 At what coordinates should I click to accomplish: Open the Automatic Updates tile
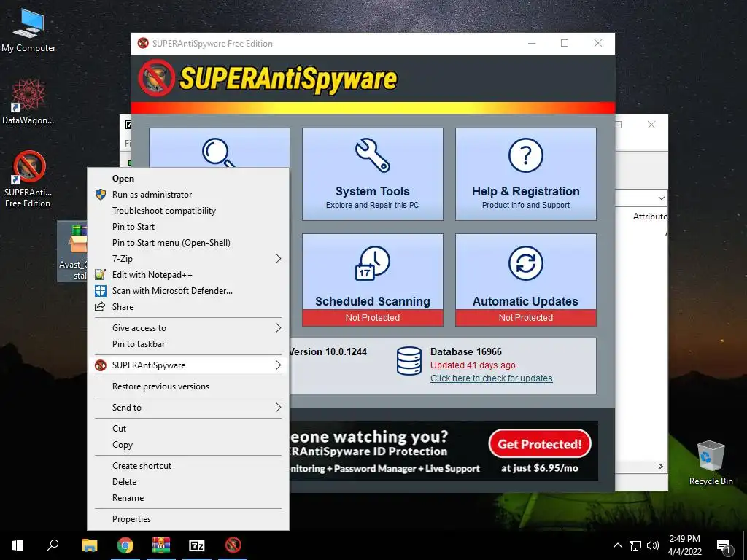[525, 279]
